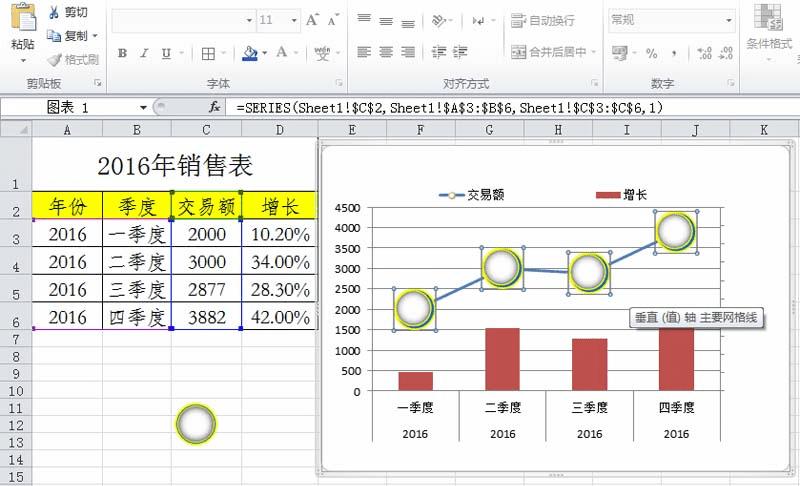Viewport: 800px width, 486px height.
Task: Open alignment group dialog launcher
Action: pos(595,83)
